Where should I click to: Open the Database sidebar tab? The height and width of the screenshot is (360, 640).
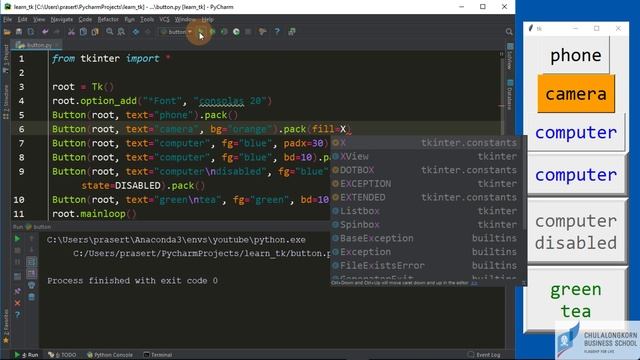click(x=510, y=95)
